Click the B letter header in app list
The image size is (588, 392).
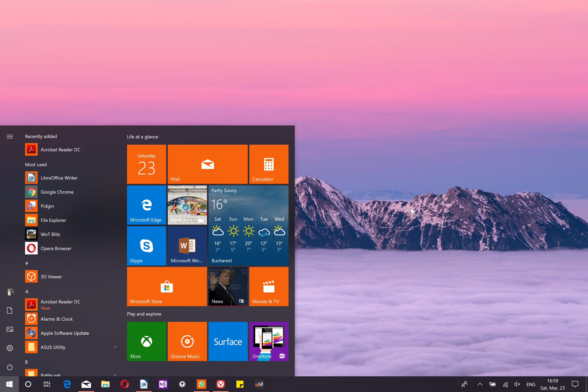(x=26, y=362)
